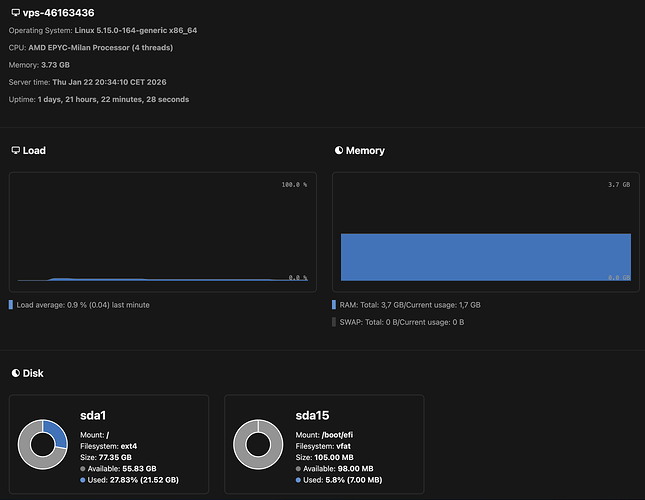Screen dimensions: 645x500
Task: Click the blue Used dot under sda15
Action: pos(298,481)
